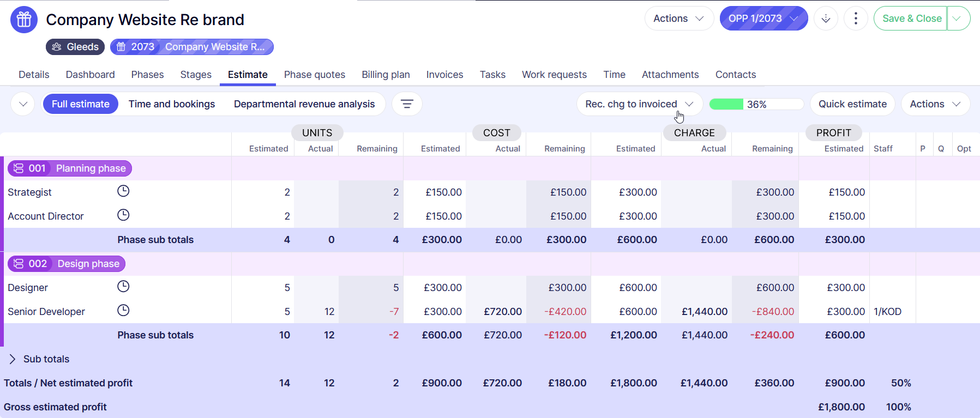Select the Full estimate view
This screenshot has height=418, width=980.
click(x=81, y=104)
